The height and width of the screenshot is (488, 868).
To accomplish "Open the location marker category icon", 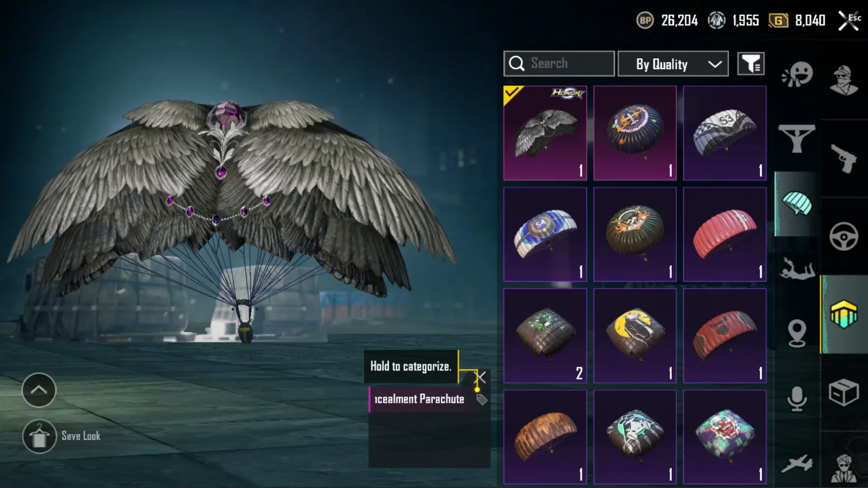I will pyautogui.click(x=797, y=333).
